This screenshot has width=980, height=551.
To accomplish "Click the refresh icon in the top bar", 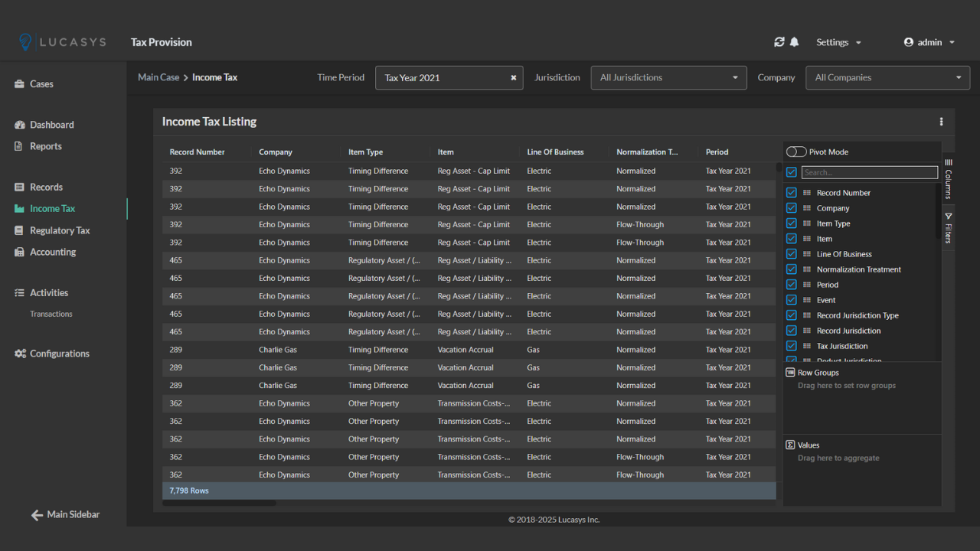I will tap(779, 42).
